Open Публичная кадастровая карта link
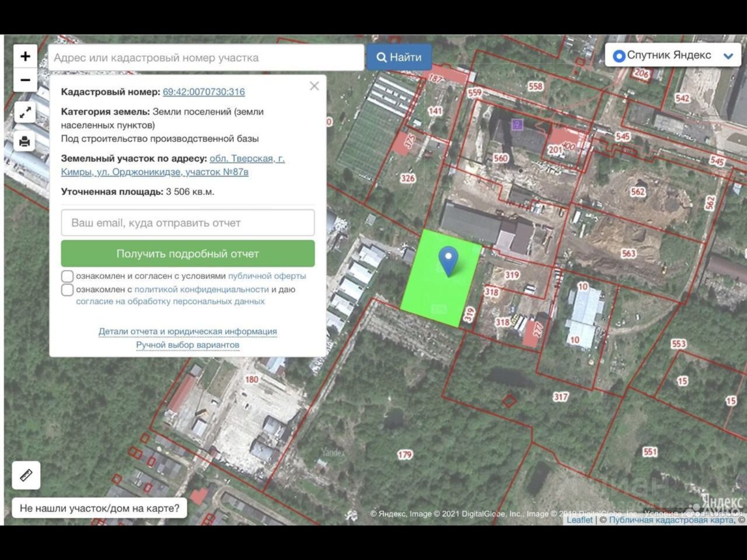This screenshot has height=560, width=747. (x=672, y=520)
